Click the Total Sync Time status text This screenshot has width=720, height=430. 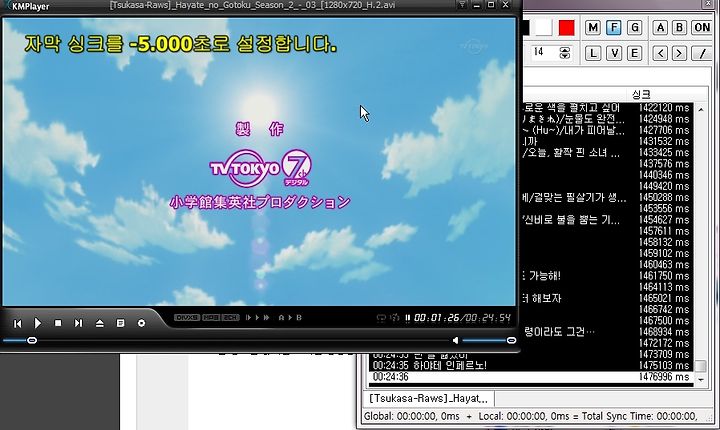(x=639, y=416)
